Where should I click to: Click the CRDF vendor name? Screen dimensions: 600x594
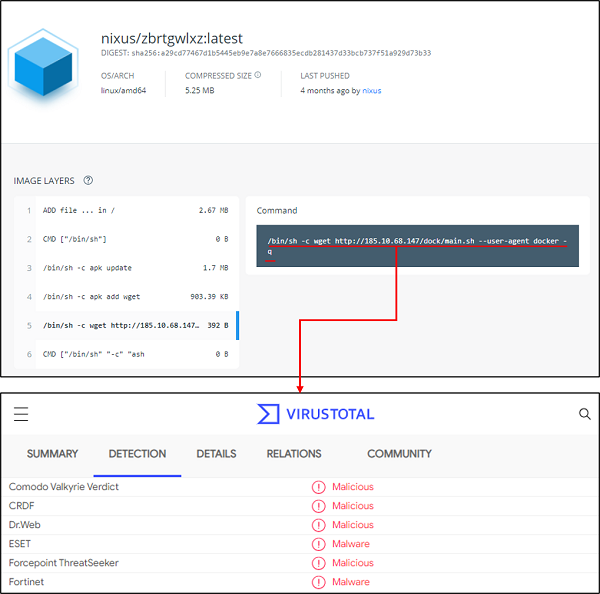(x=21, y=506)
